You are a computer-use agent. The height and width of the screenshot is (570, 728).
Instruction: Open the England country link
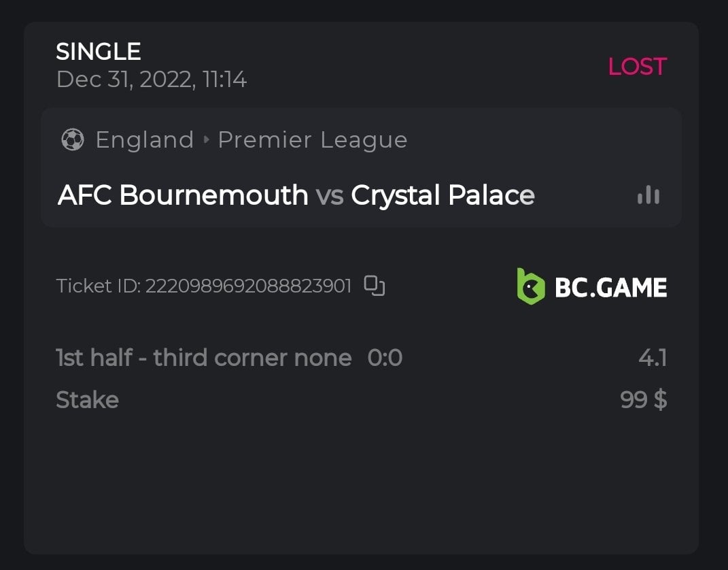(x=144, y=140)
